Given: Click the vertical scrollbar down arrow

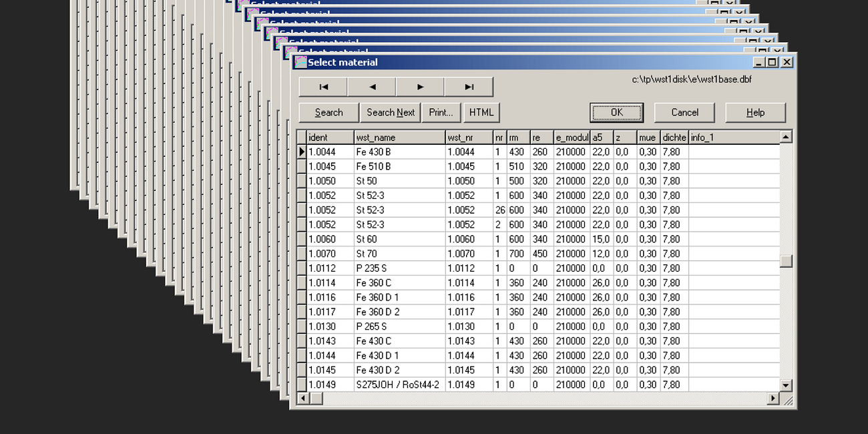Looking at the screenshot, I should [786, 385].
